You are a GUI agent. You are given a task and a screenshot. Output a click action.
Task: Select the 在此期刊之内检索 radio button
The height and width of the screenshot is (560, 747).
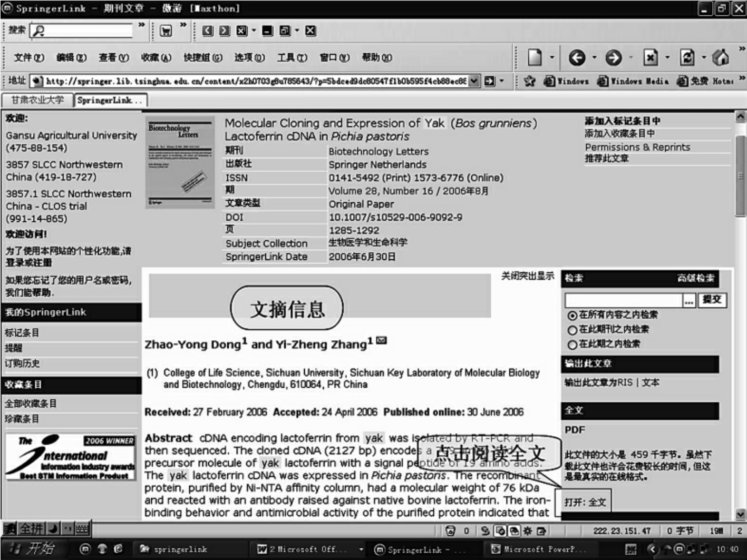[x=572, y=330]
